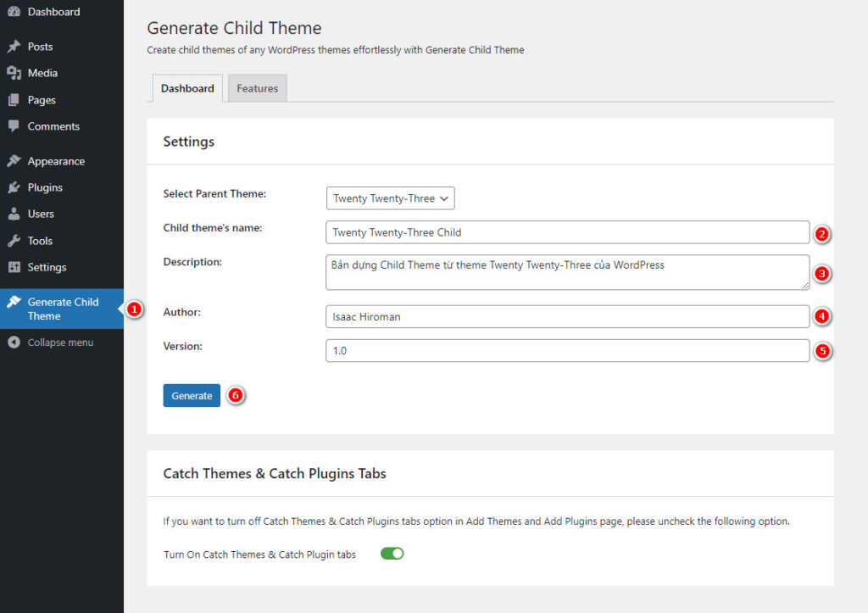Select Generate Child Theme menu entry

[x=62, y=309]
